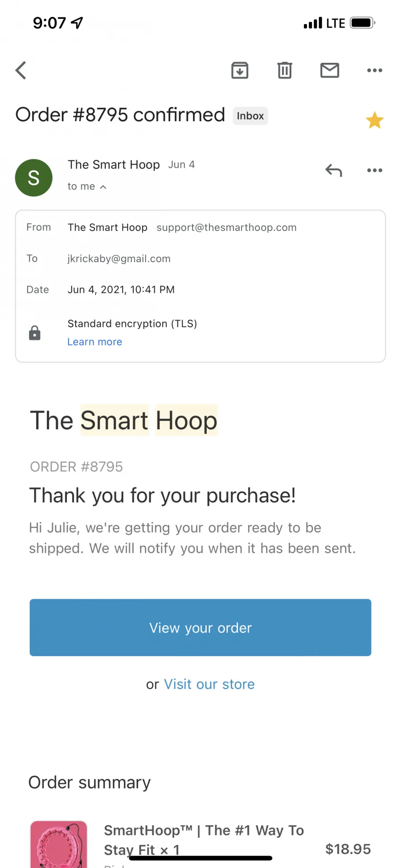401x868 pixels.
Task: Tap the View your order button
Action: click(x=200, y=627)
